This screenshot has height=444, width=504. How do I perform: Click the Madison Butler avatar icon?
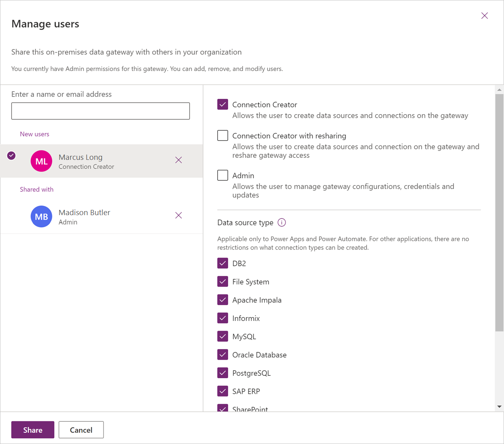click(x=41, y=216)
